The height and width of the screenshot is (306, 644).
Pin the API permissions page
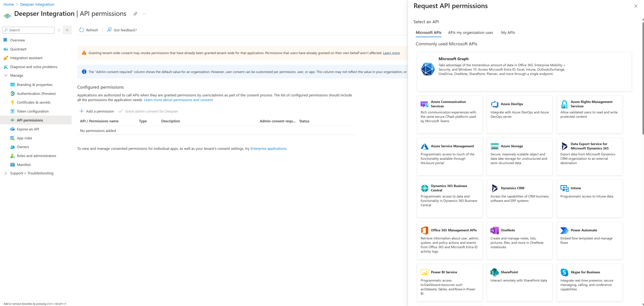pos(135,14)
